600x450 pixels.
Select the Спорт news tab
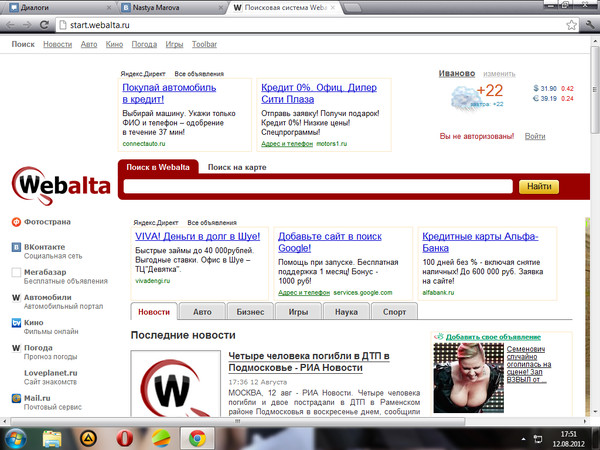click(x=394, y=311)
